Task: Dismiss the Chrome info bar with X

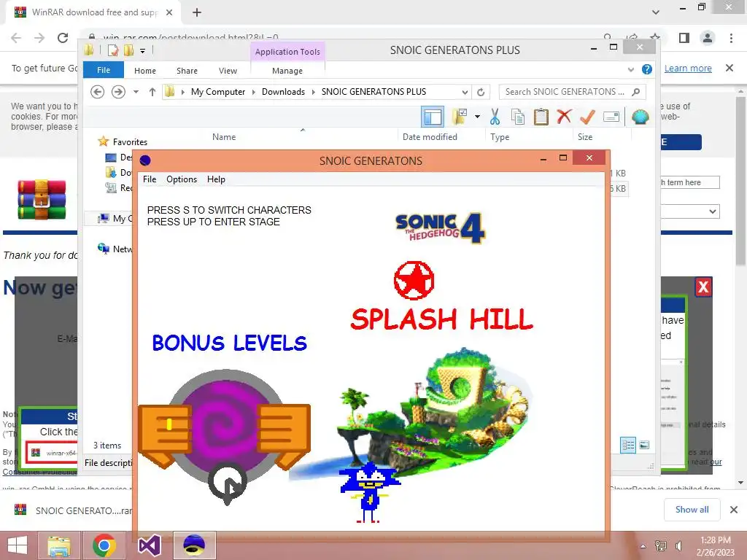Action: [729, 68]
